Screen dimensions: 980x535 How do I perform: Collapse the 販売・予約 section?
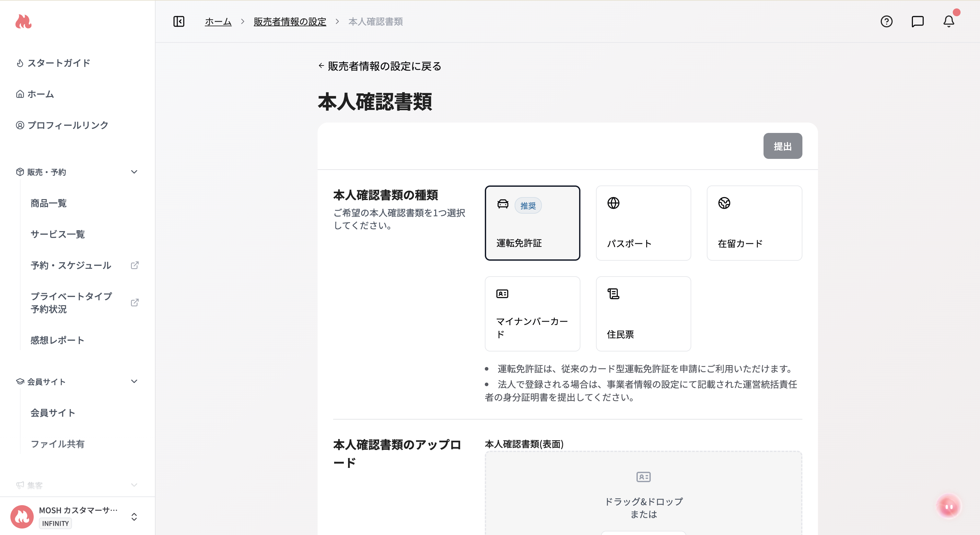[x=134, y=172]
